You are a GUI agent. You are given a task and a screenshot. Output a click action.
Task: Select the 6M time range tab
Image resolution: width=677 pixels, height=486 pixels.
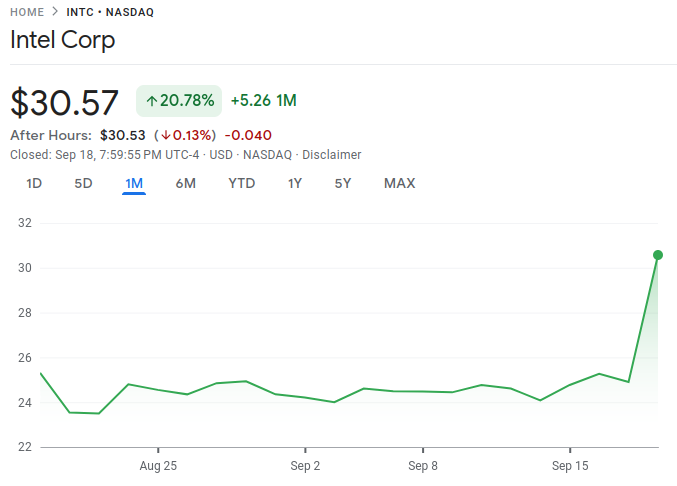tap(186, 183)
